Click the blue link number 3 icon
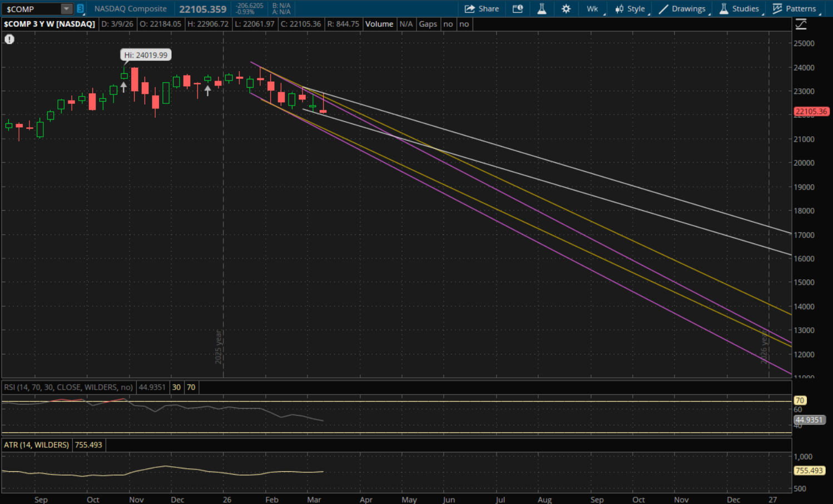The width and height of the screenshot is (833, 504). [x=80, y=9]
